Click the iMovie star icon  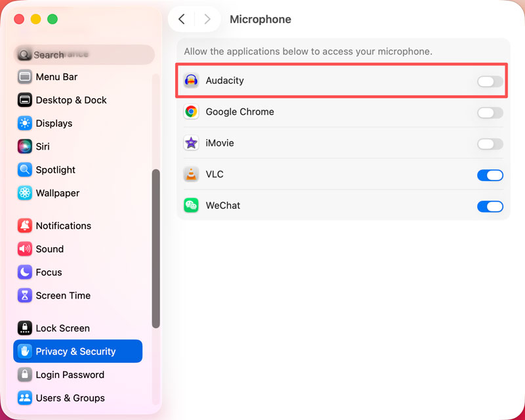(x=191, y=143)
